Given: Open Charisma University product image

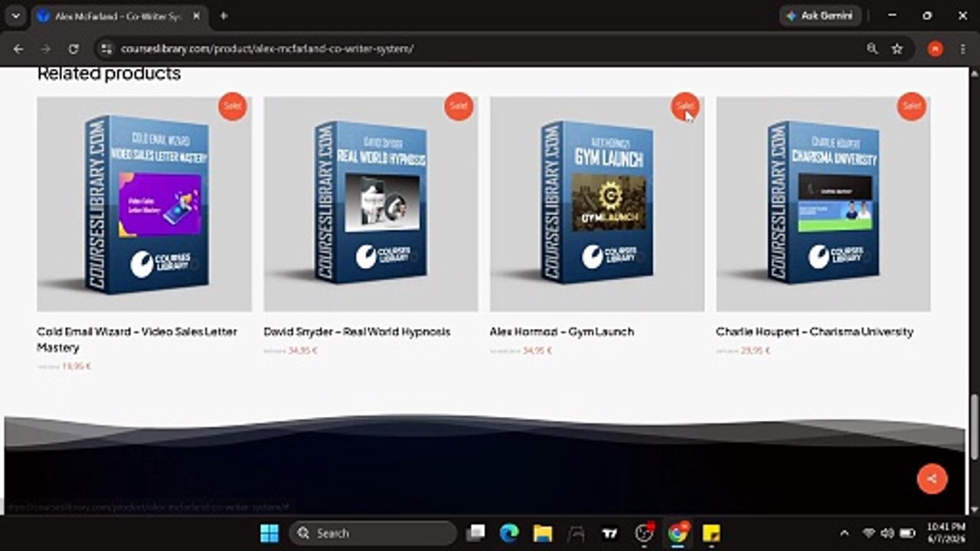Looking at the screenshot, I should click(823, 204).
